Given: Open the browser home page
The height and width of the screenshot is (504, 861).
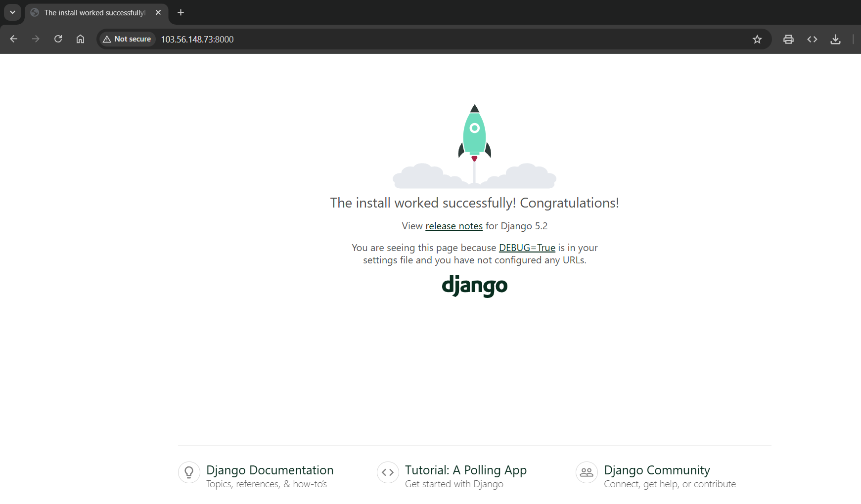Looking at the screenshot, I should [80, 39].
